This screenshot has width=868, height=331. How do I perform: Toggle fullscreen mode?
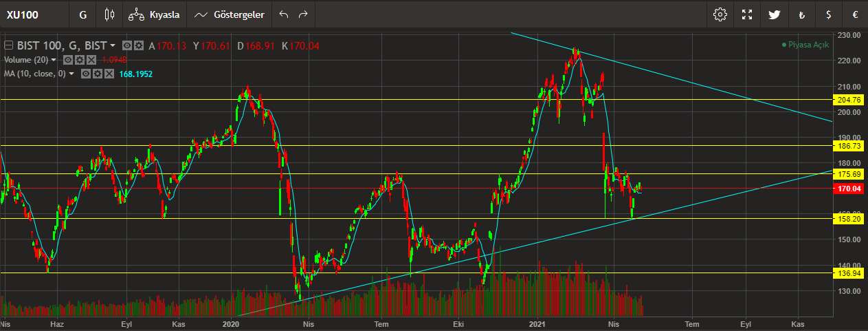tap(747, 14)
